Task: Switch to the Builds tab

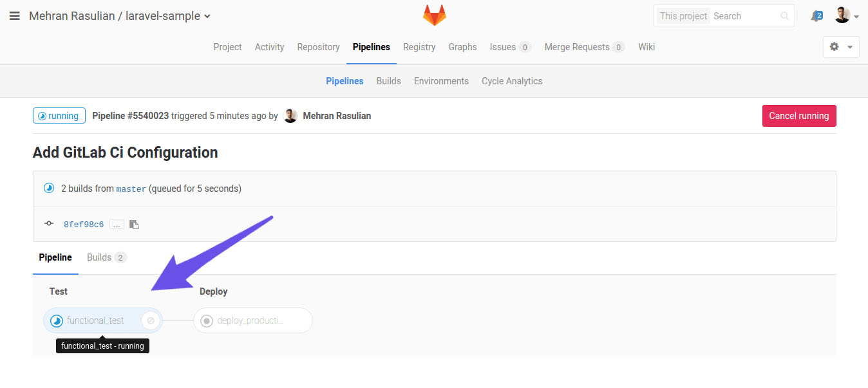Action: pos(100,257)
